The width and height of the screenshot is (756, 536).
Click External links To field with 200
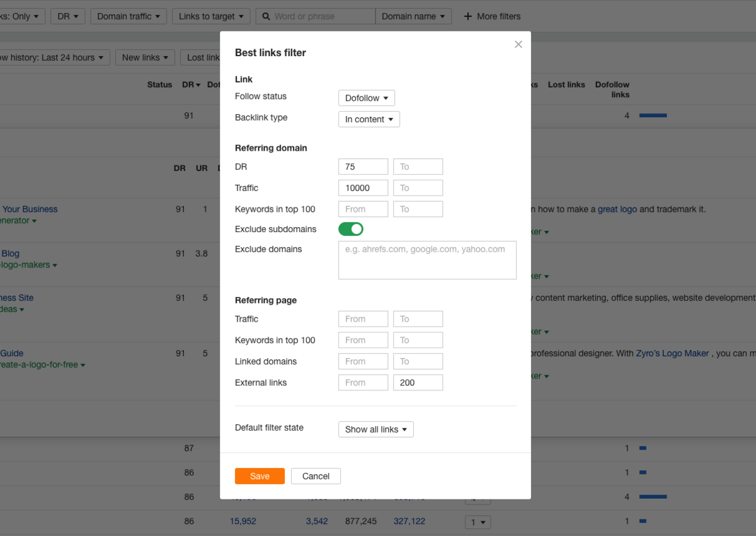tap(418, 383)
